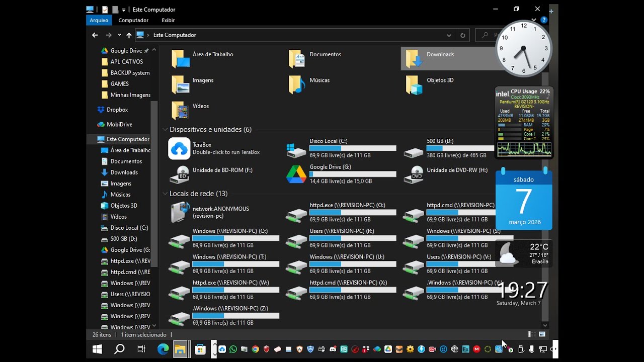Click the weather gadget showing 22°C Brasília

click(x=524, y=253)
